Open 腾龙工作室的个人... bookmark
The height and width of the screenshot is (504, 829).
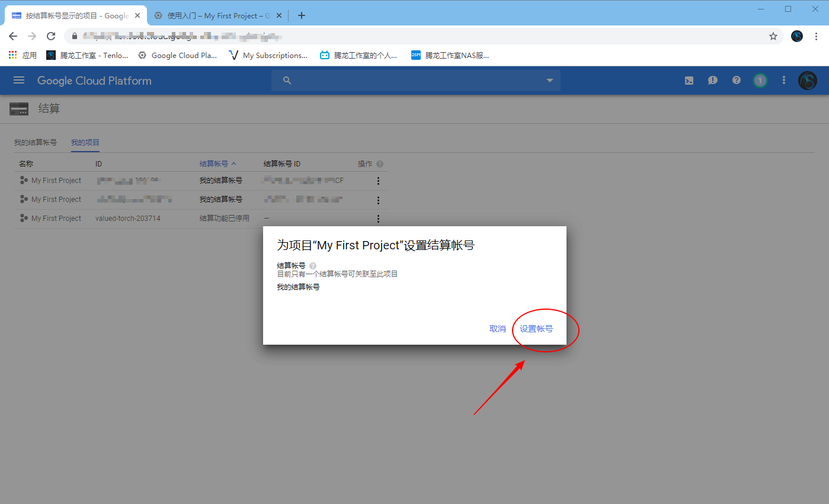tap(359, 55)
